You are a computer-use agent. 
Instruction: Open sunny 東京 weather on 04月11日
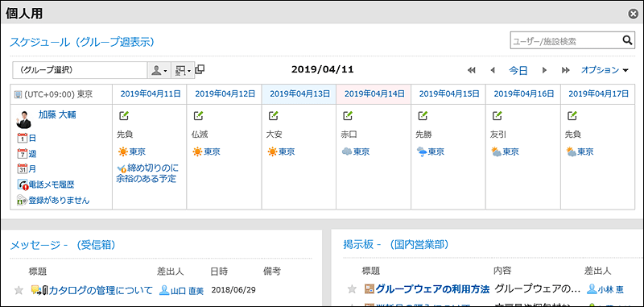coord(131,151)
